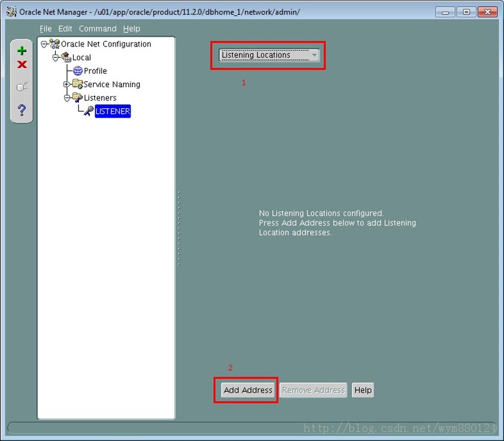Select the Listeners tree item
The image size is (504, 441).
[x=100, y=98]
